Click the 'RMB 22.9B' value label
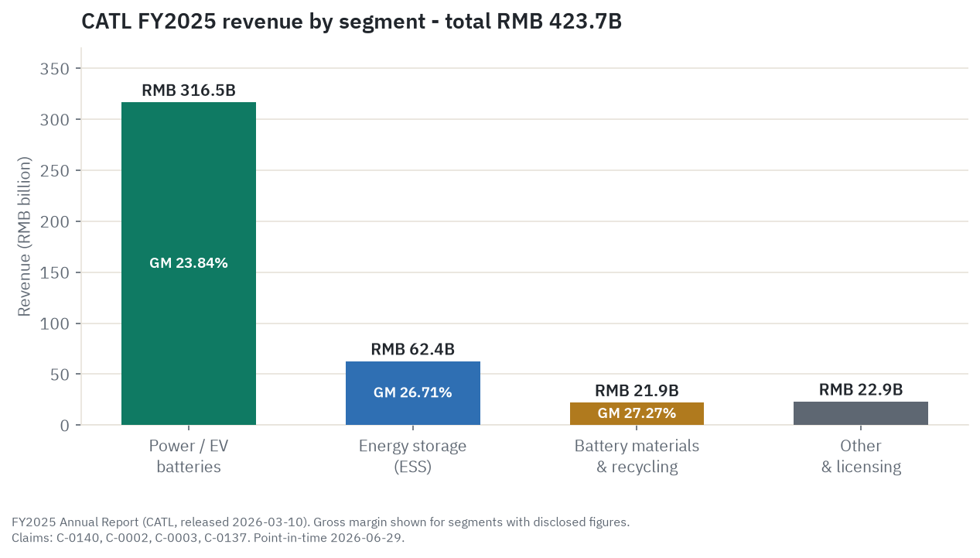The height and width of the screenshot is (558, 980). 861,389
